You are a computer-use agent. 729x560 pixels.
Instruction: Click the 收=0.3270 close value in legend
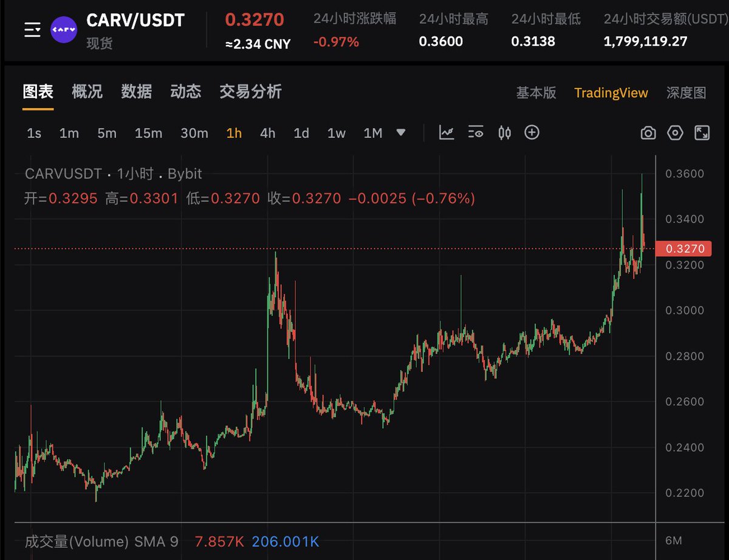[x=304, y=198]
